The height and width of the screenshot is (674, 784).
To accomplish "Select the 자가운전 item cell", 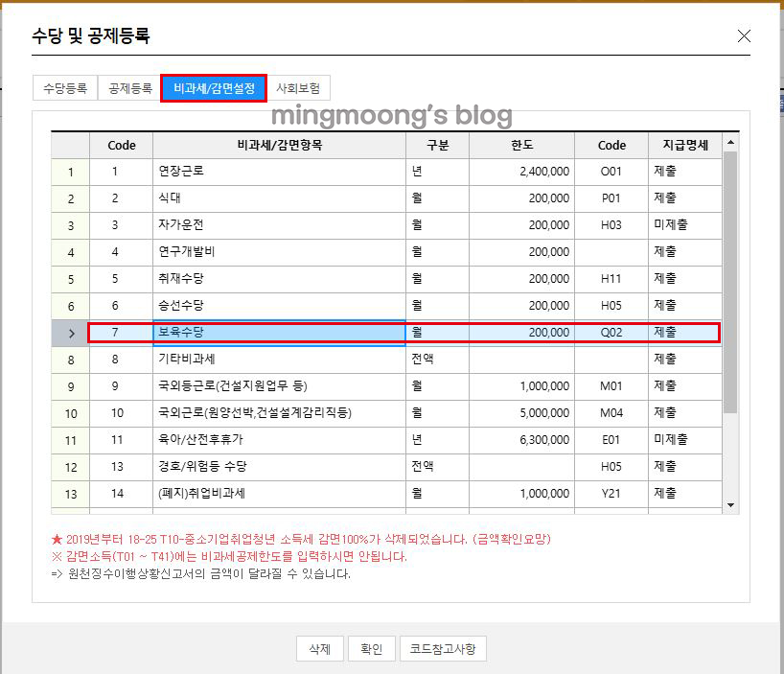I will [x=279, y=225].
